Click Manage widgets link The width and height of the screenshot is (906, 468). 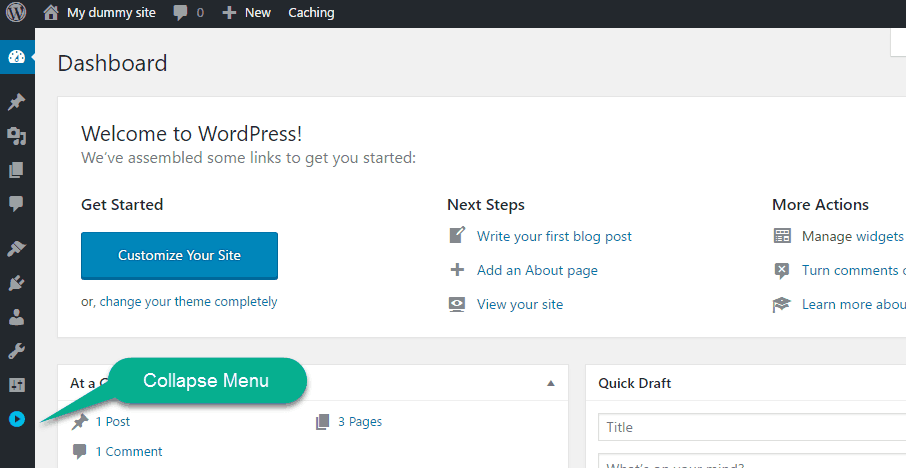point(852,236)
